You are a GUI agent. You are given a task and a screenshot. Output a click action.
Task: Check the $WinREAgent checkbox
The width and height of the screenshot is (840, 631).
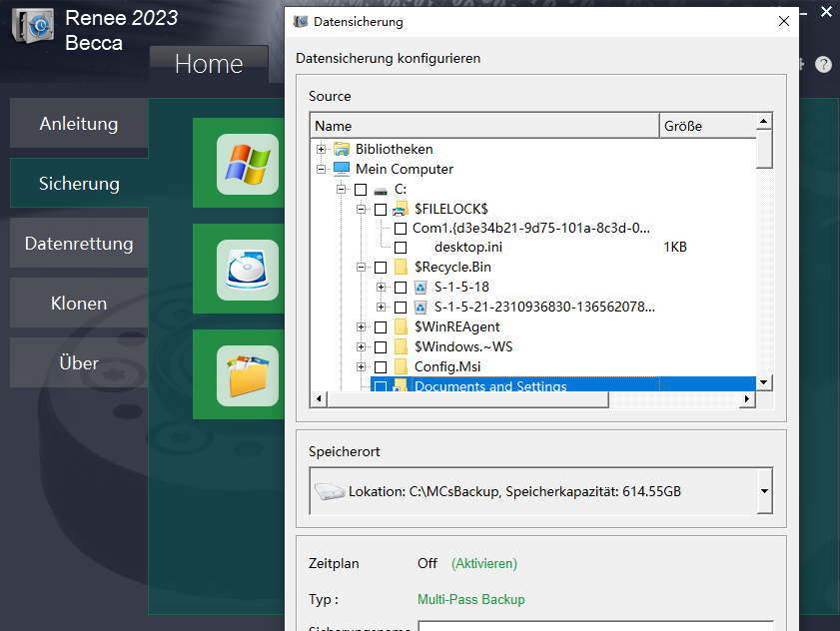click(381, 327)
